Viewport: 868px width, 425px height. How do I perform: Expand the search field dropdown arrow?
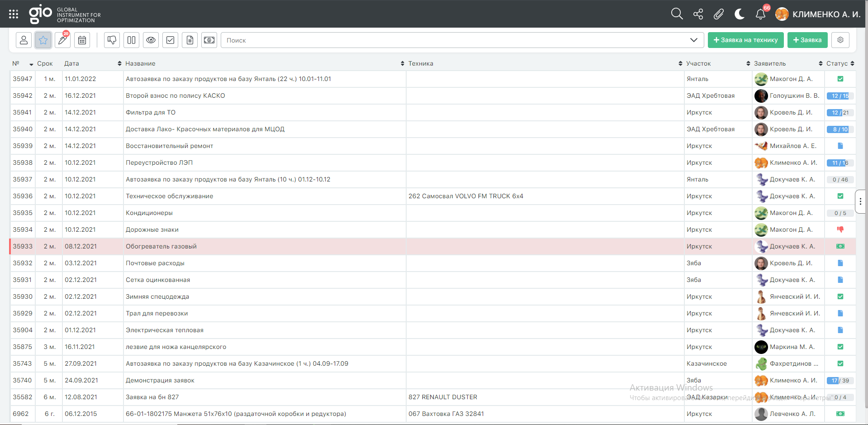[693, 40]
